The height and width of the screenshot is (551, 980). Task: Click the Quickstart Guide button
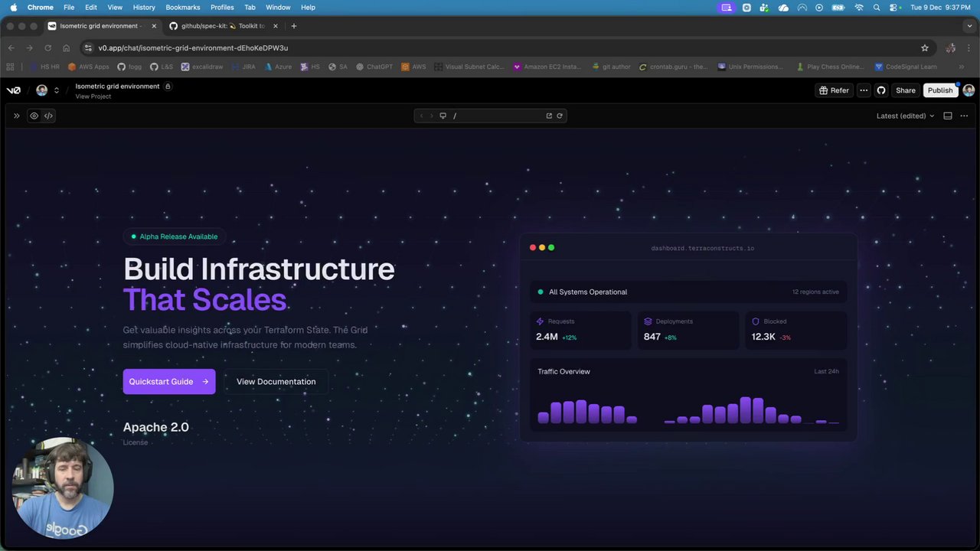point(169,382)
